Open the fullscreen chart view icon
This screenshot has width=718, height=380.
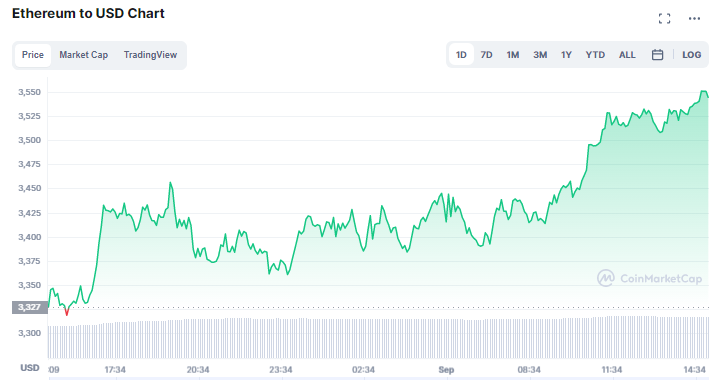click(x=664, y=18)
